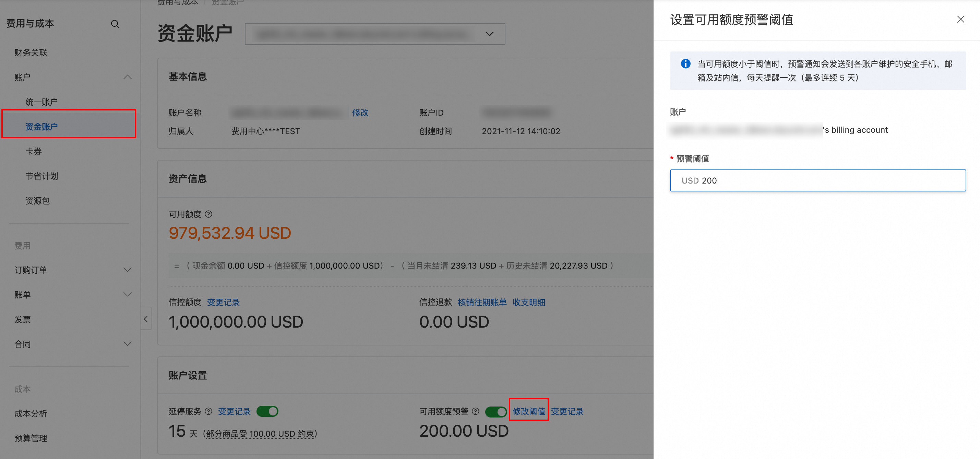Close the alert threshold settings panel
Viewport: 980px width, 459px height.
[x=960, y=20]
